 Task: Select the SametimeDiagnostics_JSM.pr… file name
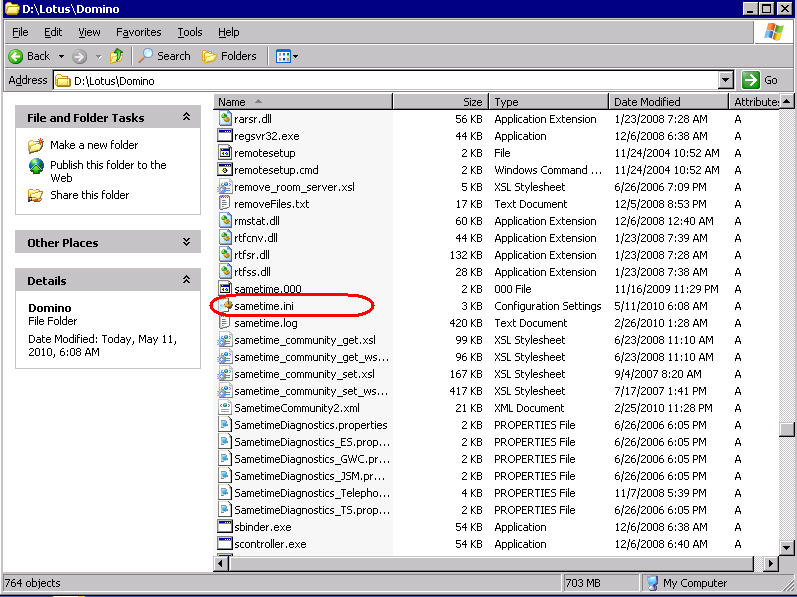click(310, 476)
